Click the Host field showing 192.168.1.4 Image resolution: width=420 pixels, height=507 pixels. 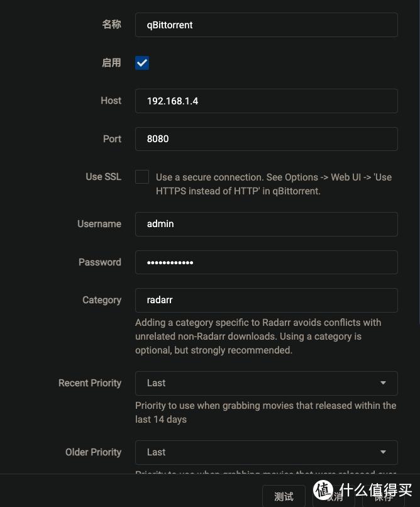click(x=266, y=101)
